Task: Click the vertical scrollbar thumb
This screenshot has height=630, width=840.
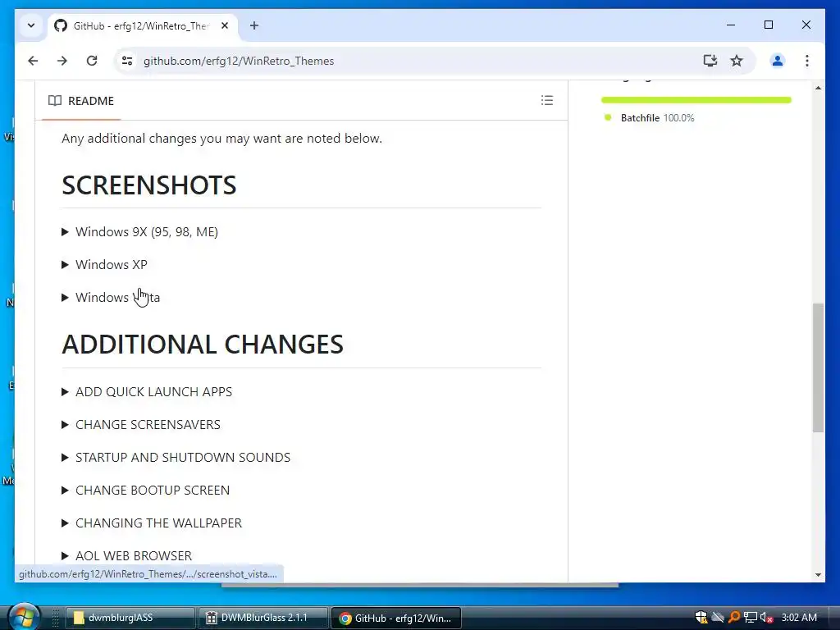Action: pyautogui.click(x=818, y=367)
